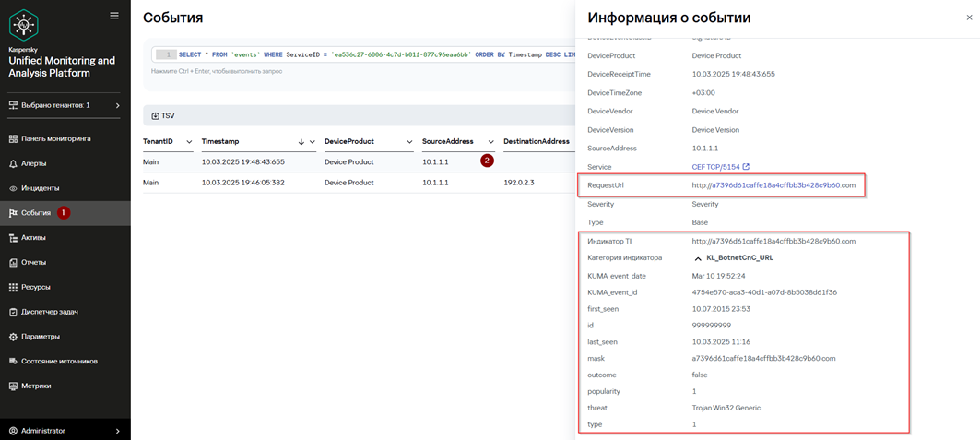Click the Kaspersky hexagon logo icon
The image size is (980, 440).
(24, 25)
